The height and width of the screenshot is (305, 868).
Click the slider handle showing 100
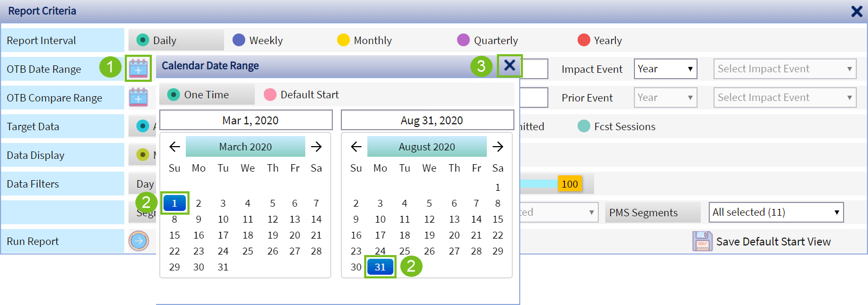[x=570, y=184]
